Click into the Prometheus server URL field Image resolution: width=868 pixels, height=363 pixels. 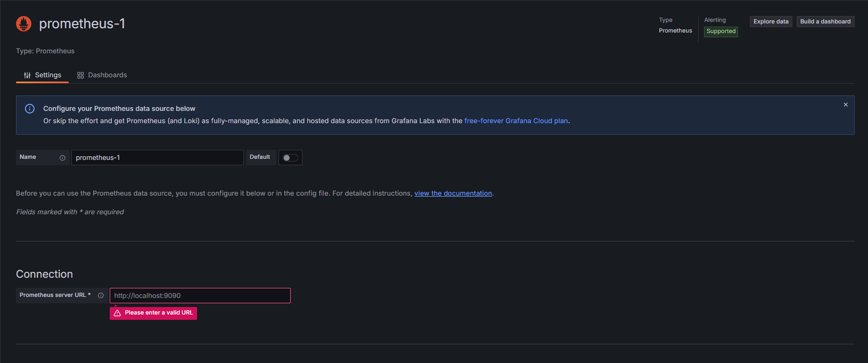200,296
